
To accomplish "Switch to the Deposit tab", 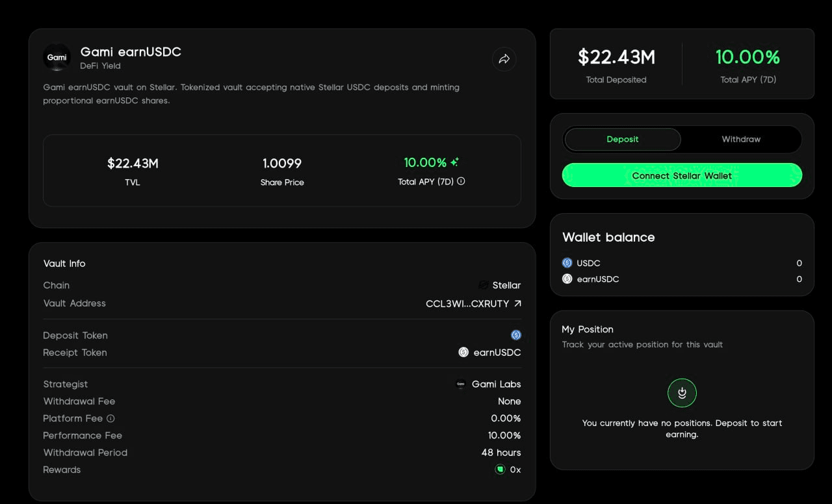I will [623, 139].
